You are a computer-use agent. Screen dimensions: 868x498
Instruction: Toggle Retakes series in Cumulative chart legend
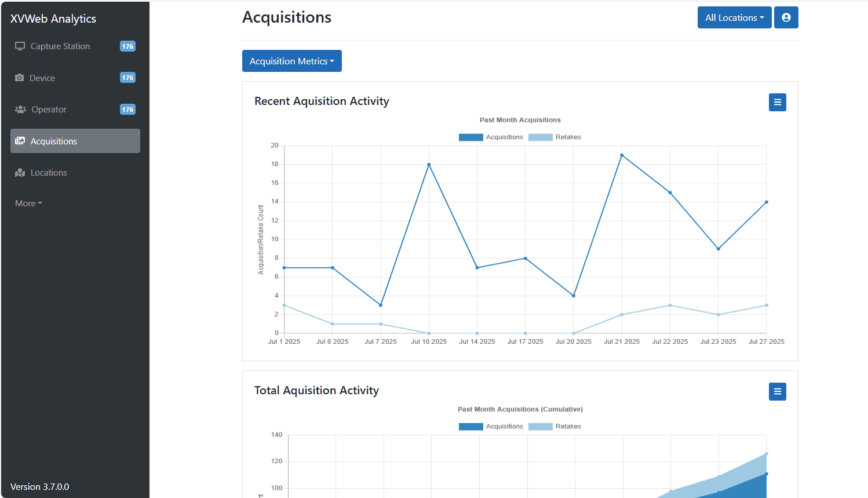tap(555, 427)
